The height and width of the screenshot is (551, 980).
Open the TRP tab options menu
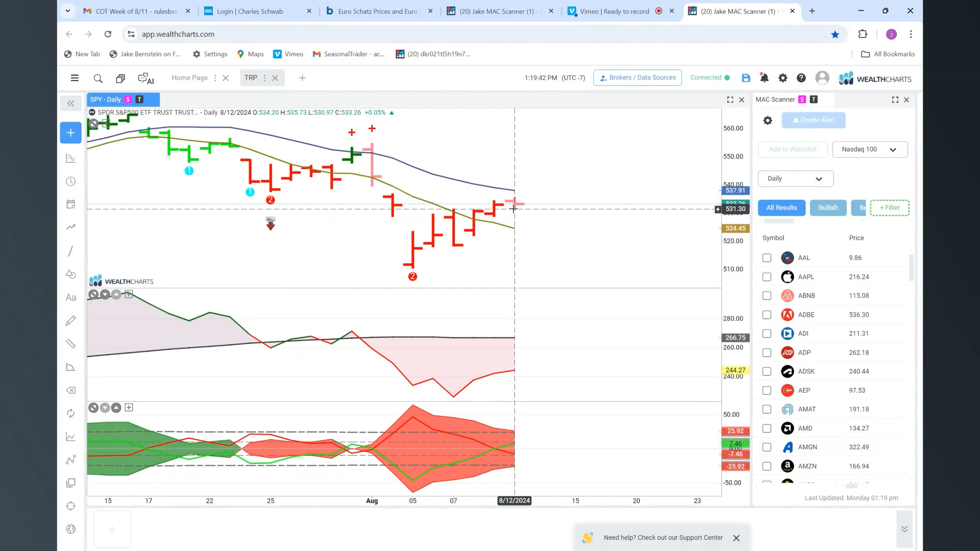click(264, 78)
